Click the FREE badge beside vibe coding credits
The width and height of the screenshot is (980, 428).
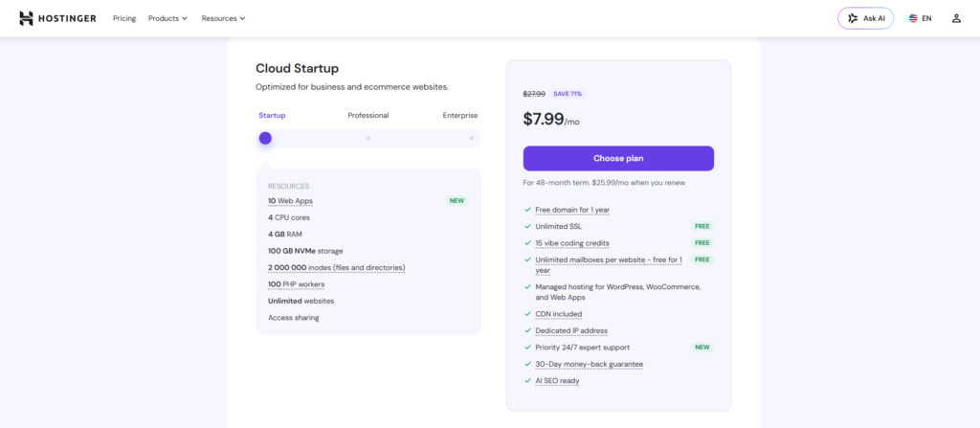click(x=702, y=243)
